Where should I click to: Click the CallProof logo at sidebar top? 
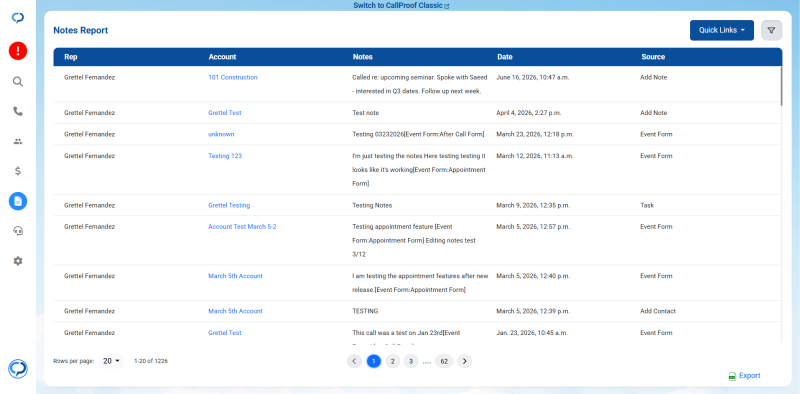(x=18, y=18)
